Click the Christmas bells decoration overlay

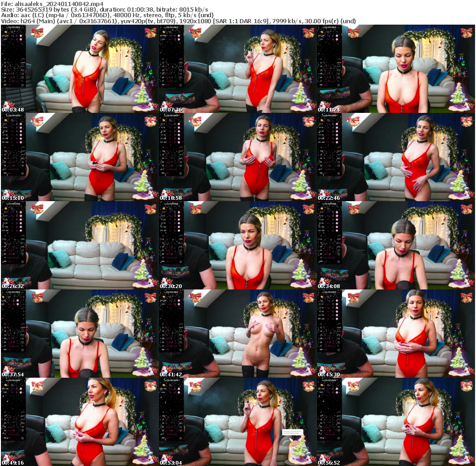[x=38, y=33]
